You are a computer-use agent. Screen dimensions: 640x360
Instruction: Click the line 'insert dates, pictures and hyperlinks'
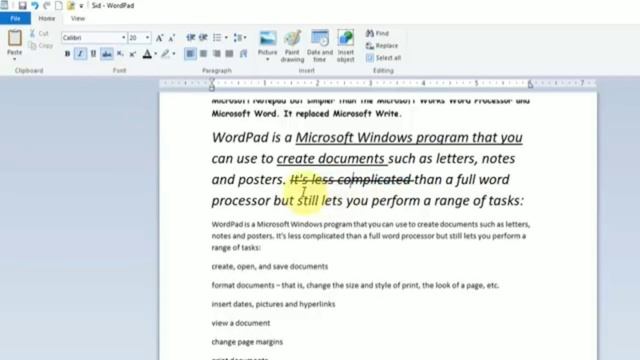coord(273,304)
